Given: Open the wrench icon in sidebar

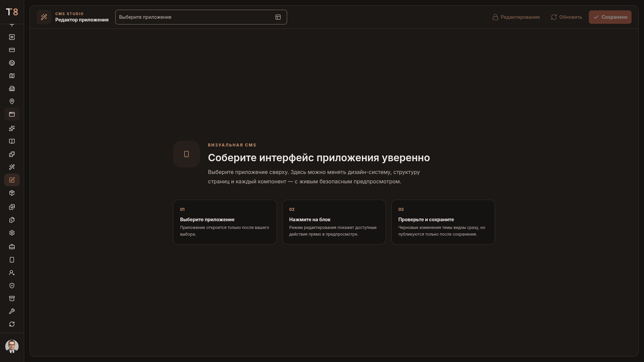Looking at the screenshot, I should (x=12, y=311).
